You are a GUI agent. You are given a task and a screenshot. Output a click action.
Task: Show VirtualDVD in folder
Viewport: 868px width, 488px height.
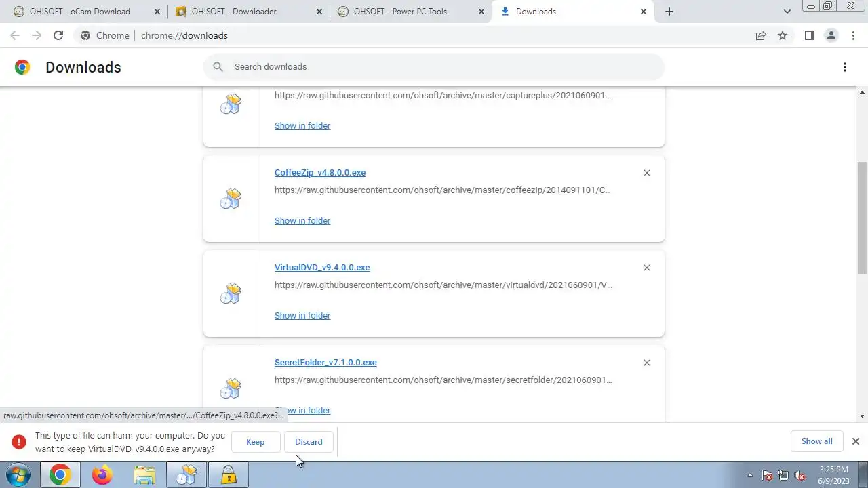[302, 316]
